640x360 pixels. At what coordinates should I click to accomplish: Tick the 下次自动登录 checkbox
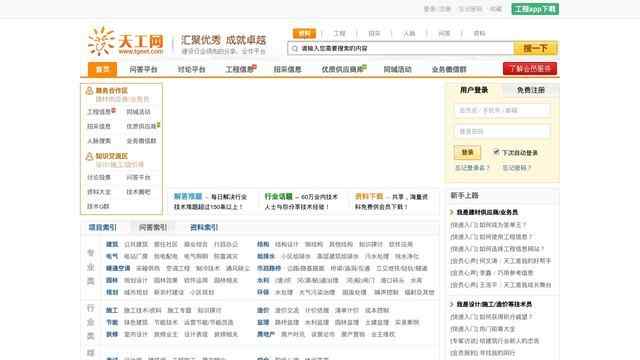coord(496,152)
